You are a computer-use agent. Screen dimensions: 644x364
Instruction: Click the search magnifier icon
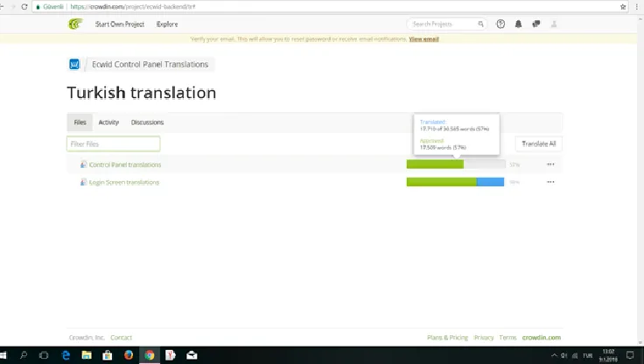point(480,24)
